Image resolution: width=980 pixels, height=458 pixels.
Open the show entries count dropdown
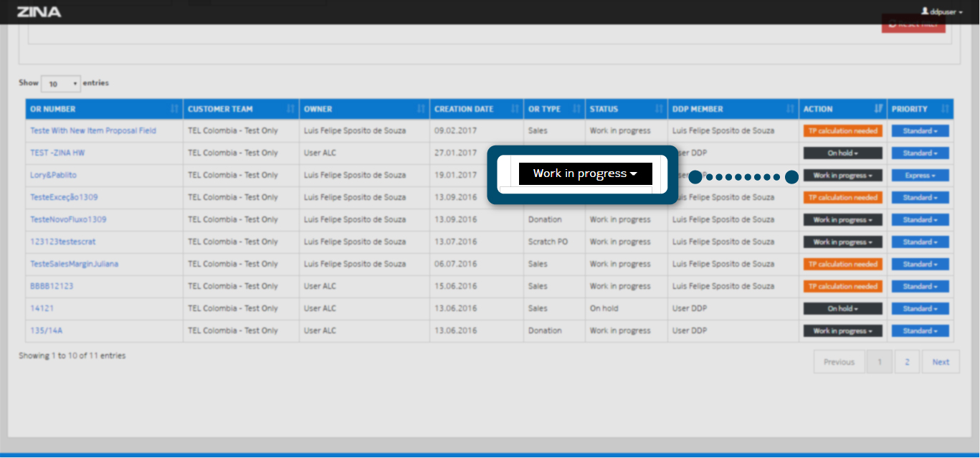[x=61, y=84]
